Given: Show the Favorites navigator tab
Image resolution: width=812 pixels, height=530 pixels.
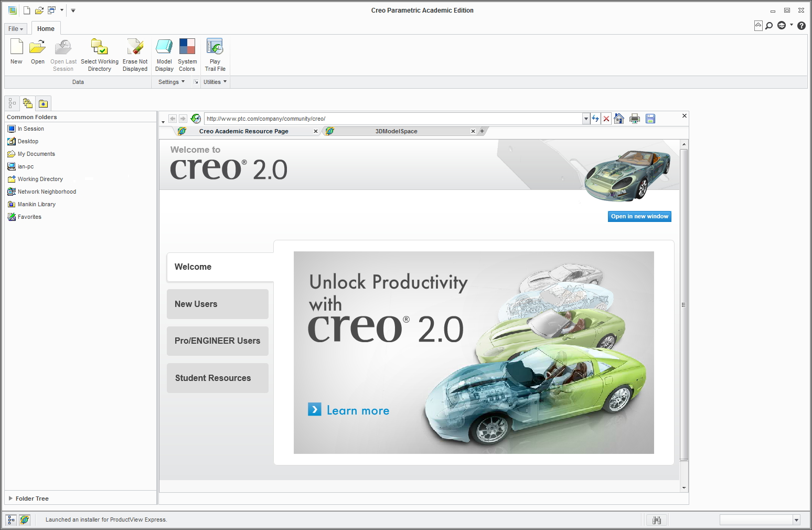Looking at the screenshot, I should click(43, 103).
